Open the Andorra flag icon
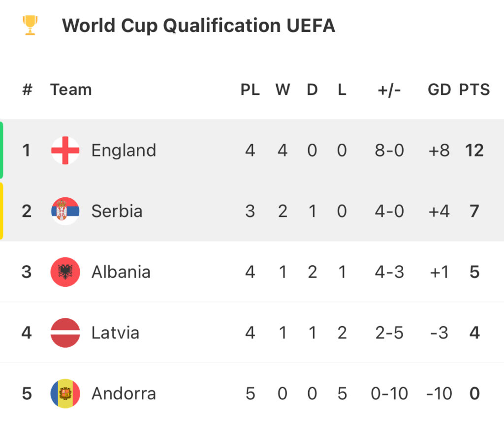Image resolution: width=504 pixels, height=426 pixels. pyautogui.click(x=65, y=393)
